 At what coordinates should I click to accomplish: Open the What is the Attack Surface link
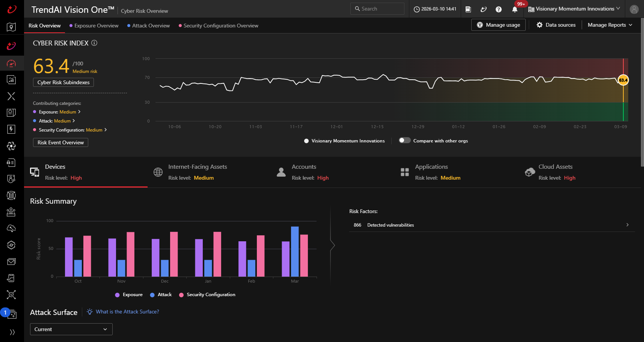pyautogui.click(x=127, y=312)
